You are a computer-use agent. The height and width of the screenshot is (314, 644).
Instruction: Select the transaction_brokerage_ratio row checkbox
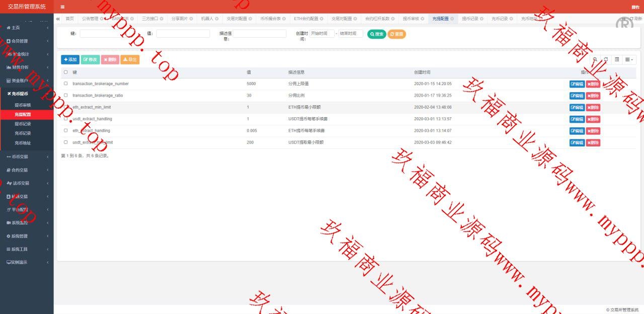[65, 95]
